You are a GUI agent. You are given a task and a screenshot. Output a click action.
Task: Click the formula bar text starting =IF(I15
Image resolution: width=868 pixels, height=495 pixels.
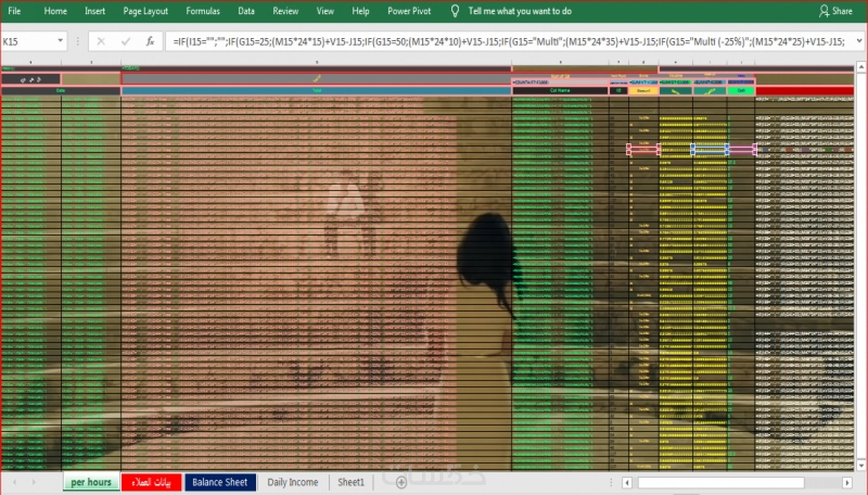click(x=509, y=41)
